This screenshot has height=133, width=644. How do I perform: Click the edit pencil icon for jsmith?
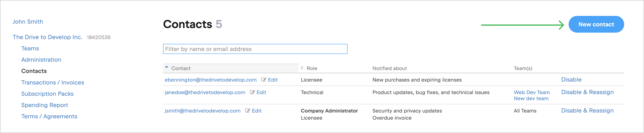click(247, 111)
